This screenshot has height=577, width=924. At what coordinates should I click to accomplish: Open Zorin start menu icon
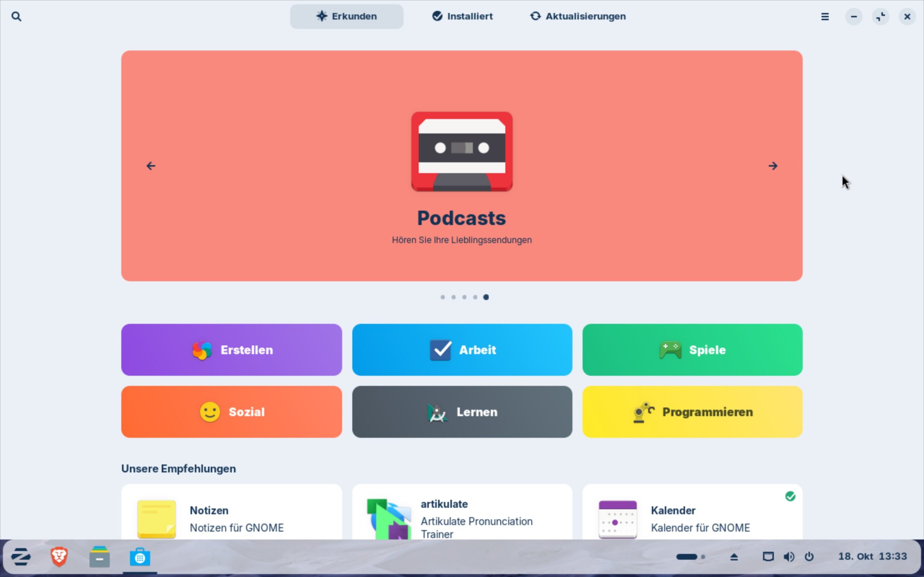click(x=21, y=557)
